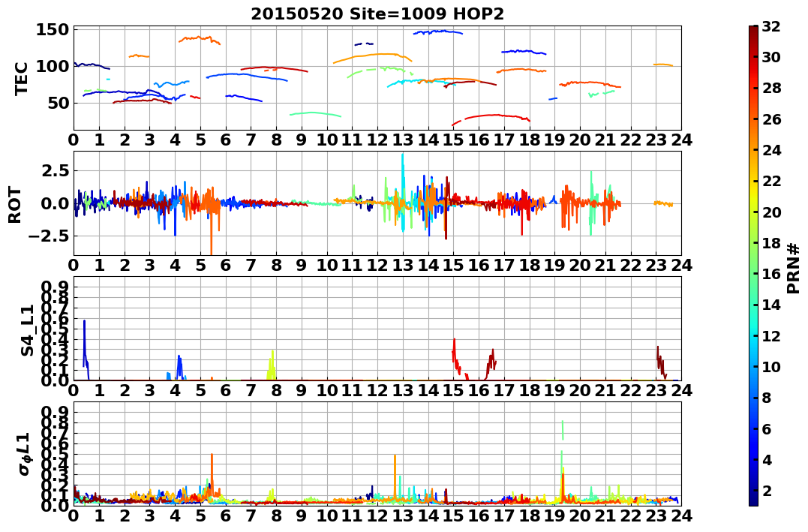Image resolution: width=808 pixels, height=532 pixels.
Task: Click the colorbar tick label 32
Action: [771, 26]
